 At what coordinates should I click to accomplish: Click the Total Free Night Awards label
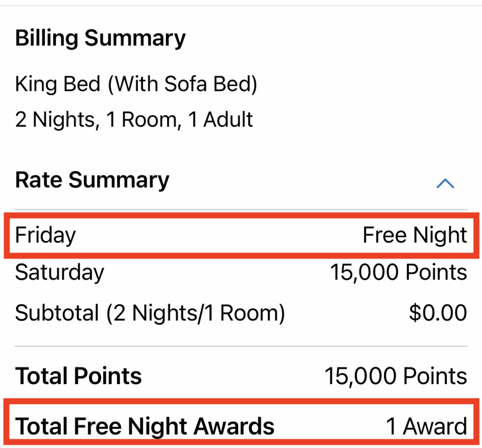click(145, 426)
